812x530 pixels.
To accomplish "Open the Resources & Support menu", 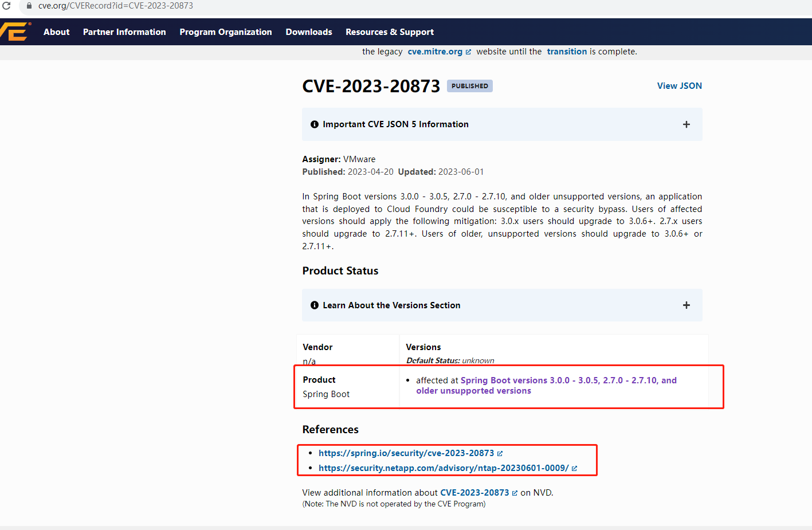I will (x=390, y=32).
